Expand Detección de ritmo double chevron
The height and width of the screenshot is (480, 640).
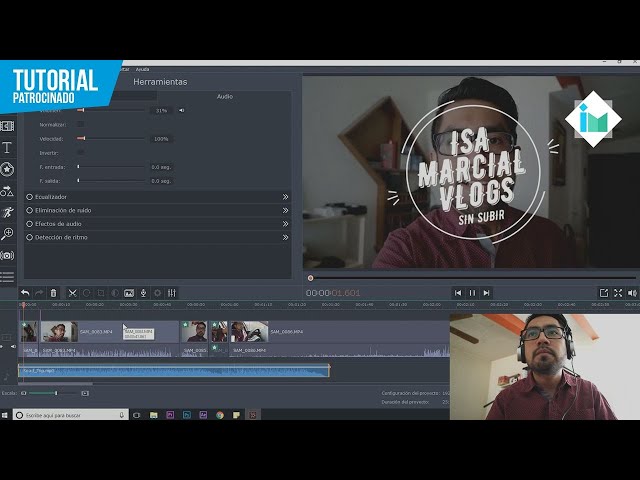coord(285,237)
